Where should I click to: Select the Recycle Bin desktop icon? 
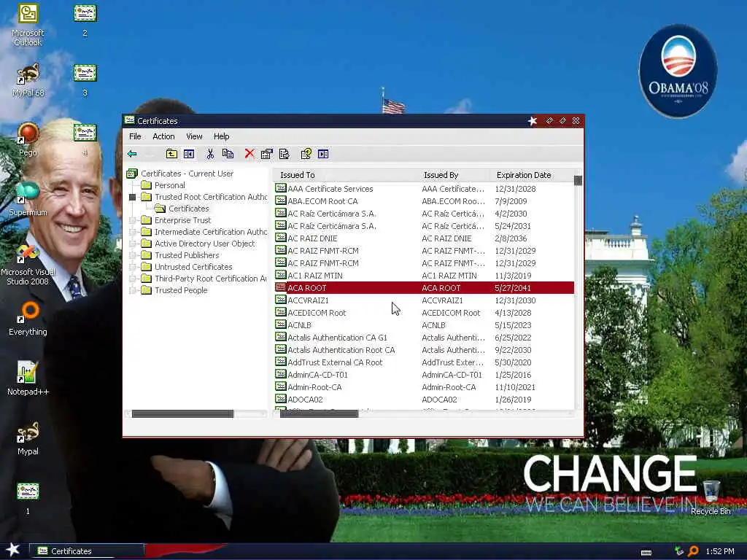(x=711, y=498)
